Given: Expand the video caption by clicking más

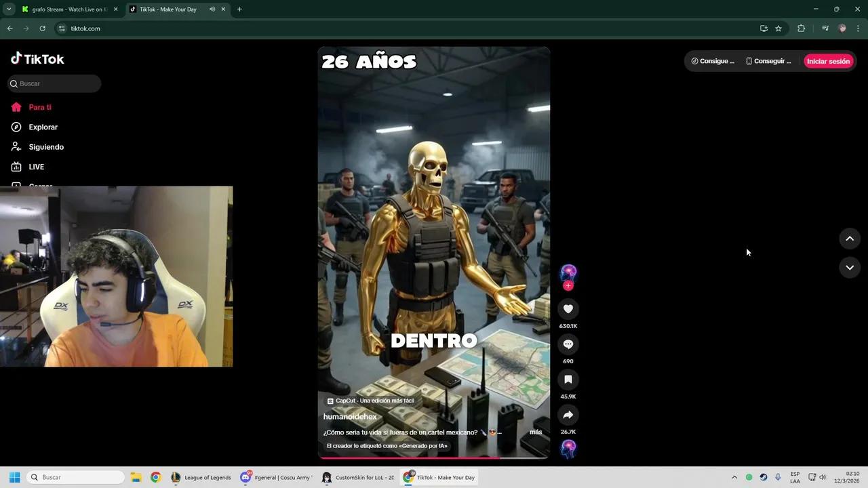Looking at the screenshot, I should click(536, 432).
